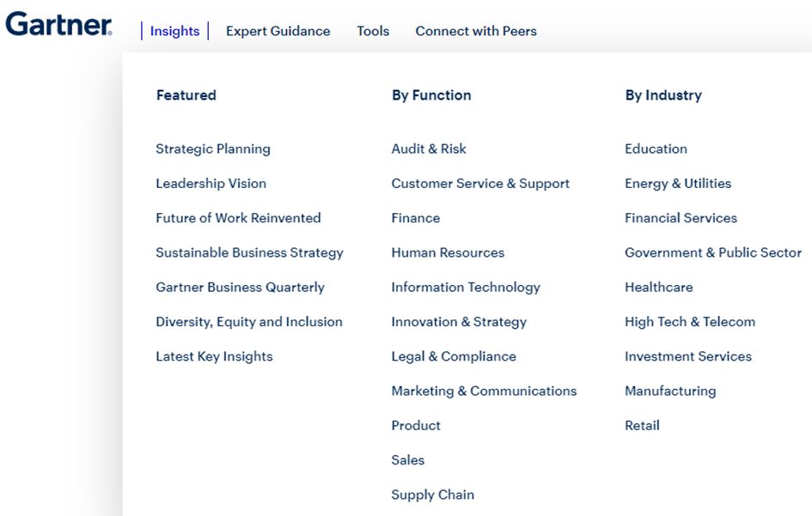Screen dimensions: 812x516
Task: Open the Insights menu tab
Action: [x=174, y=31]
